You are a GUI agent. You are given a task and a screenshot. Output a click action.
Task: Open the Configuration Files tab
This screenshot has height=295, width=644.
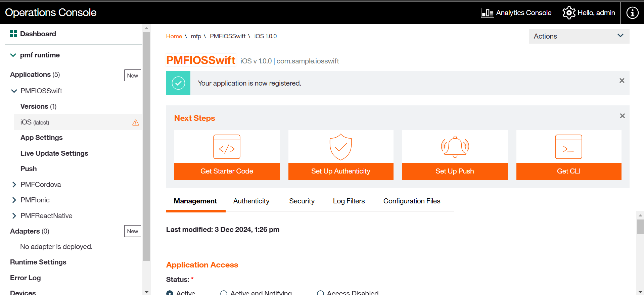[x=412, y=201]
